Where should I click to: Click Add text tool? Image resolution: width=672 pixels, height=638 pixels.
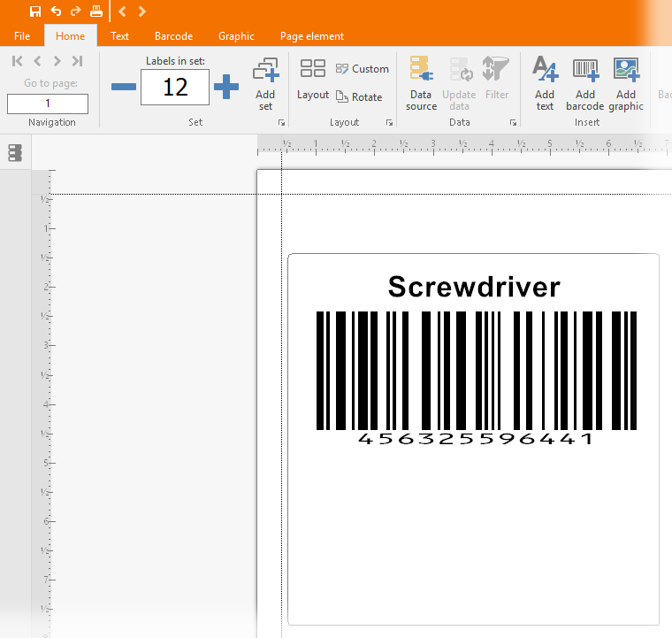(x=545, y=83)
